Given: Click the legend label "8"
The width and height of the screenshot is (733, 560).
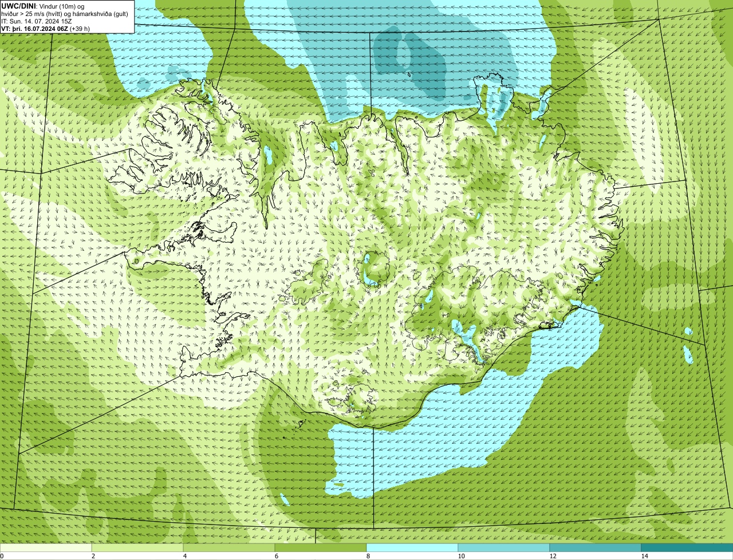Looking at the screenshot, I should click(x=368, y=556).
